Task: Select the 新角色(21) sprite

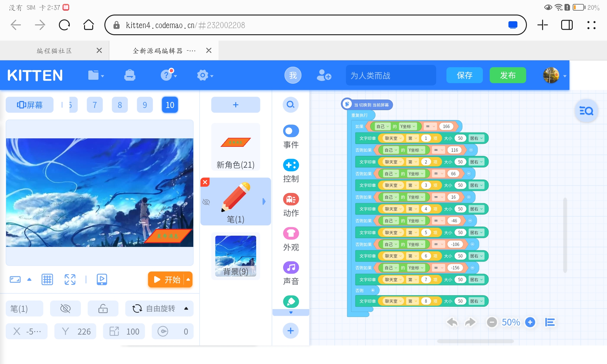Action: [x=236, y=147]
